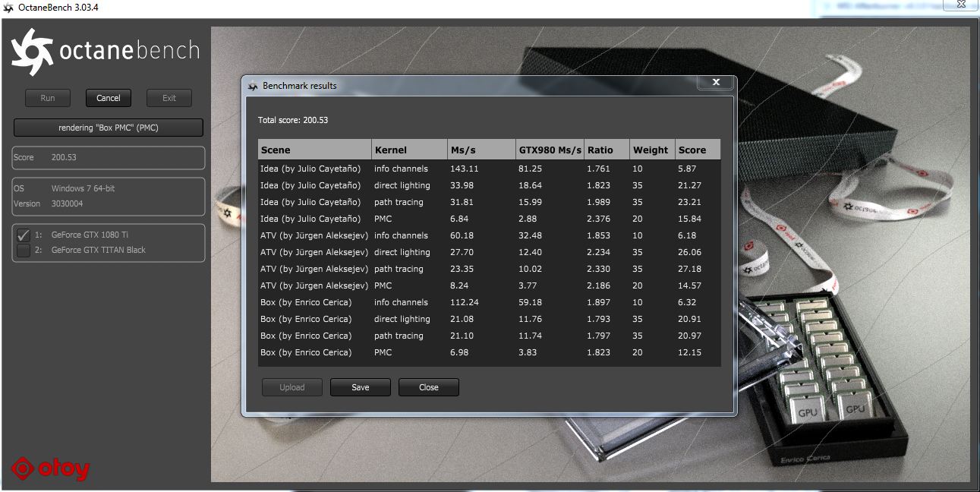Viewport: 980px width, 492px height.
Task: Cancel the running benchmark
Action: (x=109, y=98)
